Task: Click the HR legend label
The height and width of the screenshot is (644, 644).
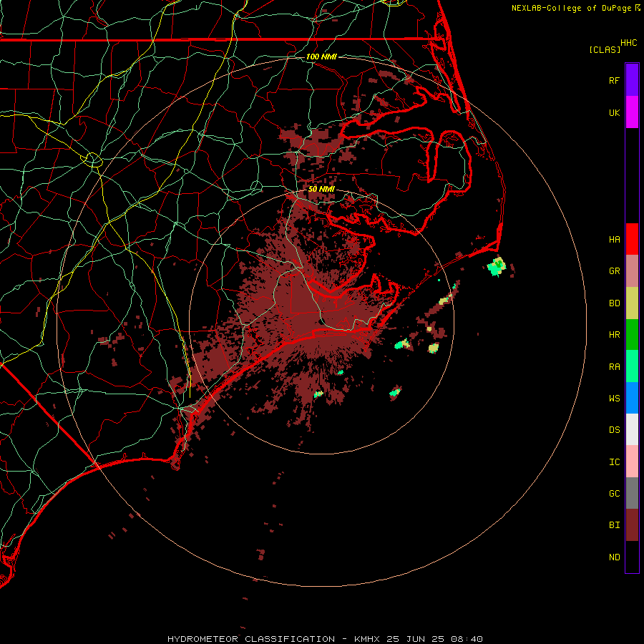Action: coord(614,335)
